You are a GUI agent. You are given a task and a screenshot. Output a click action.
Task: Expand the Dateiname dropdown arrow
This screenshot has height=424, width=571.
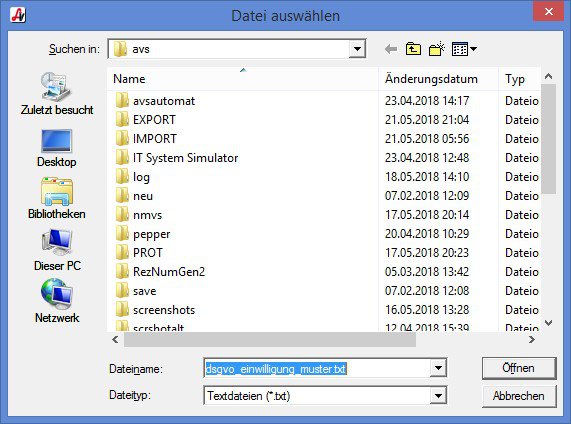(438, 368)
